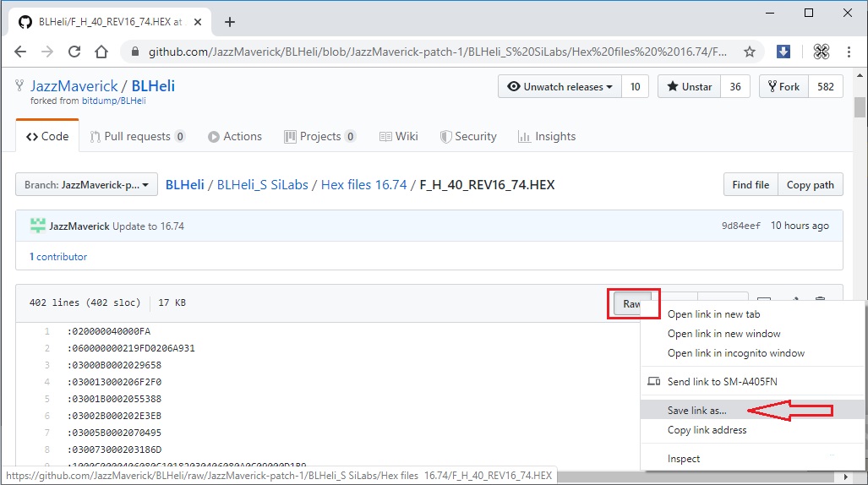Click the Unstar button
868x485 pixels.
689,86
